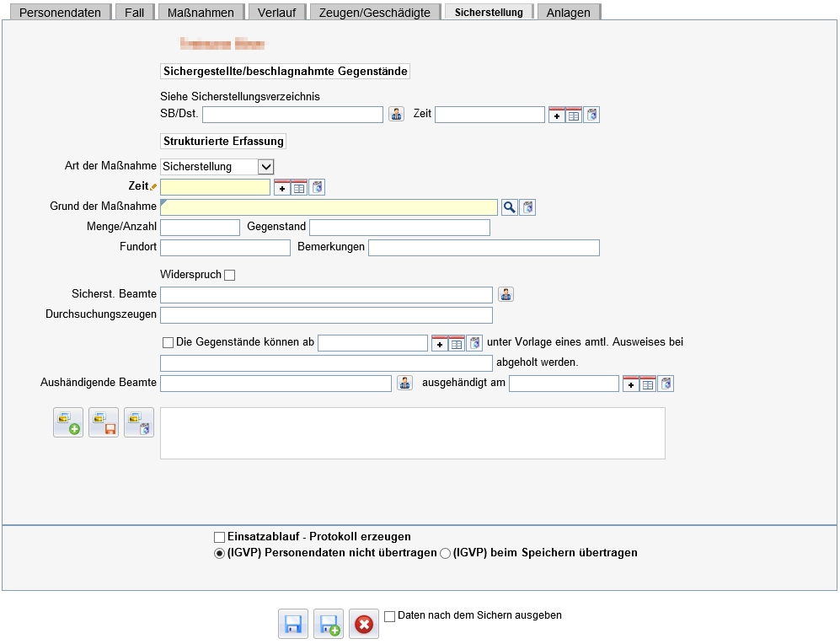Clear Grund der Maßnahme with trash icon
The height and width of the screenshot is (644, 840).
click(527, 207)
